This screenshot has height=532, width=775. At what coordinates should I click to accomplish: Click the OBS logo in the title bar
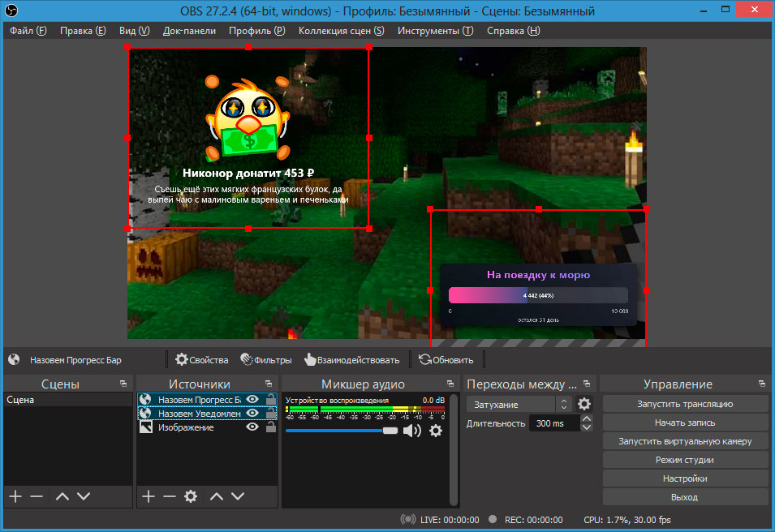11,11
